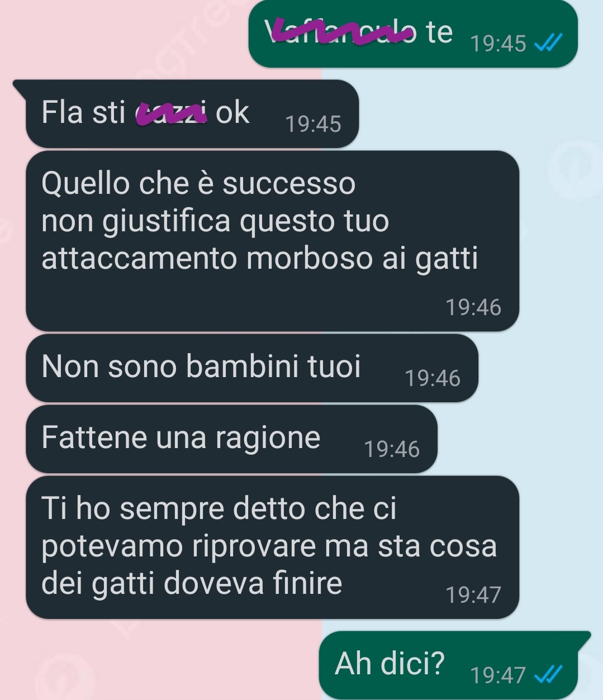Tap blue double-check on top green message
Viewport: 603px width, 700px height.
(x=548, y=42)
